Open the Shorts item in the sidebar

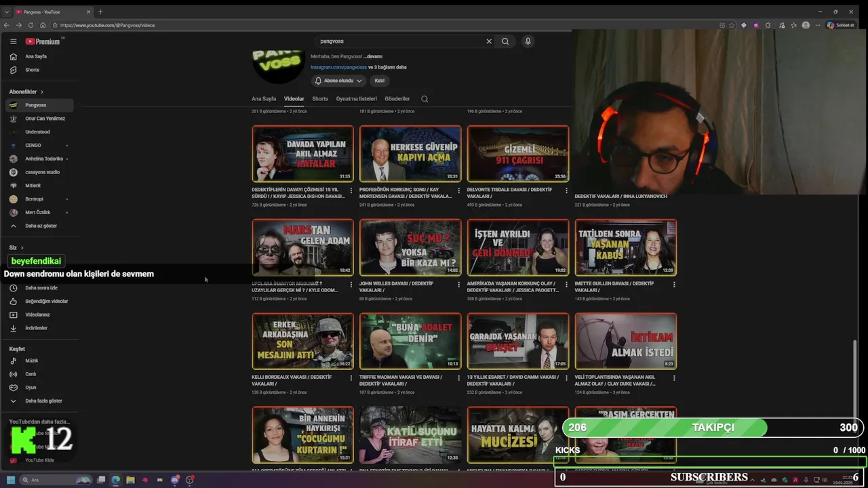point(41,70)
